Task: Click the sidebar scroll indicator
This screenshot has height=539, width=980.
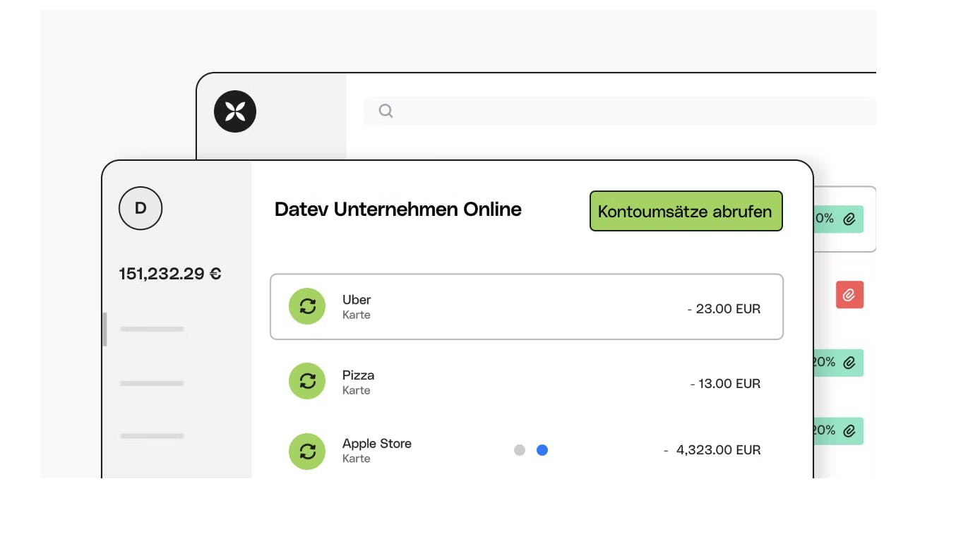Action: pos(104,329)
